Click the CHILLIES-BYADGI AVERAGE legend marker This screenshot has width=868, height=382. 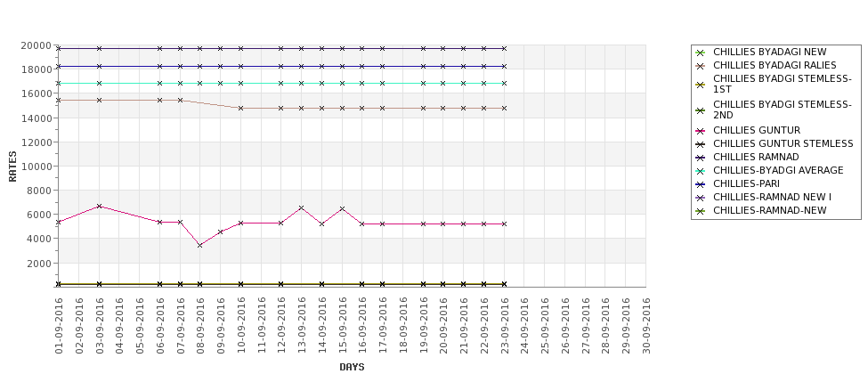click(701, 171)
